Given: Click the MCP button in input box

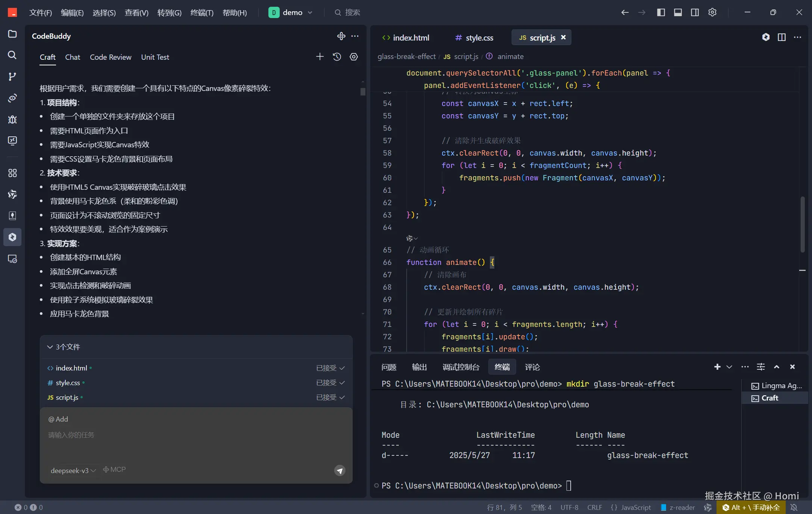Looking at the screenshot, I should tap(115, 470).
